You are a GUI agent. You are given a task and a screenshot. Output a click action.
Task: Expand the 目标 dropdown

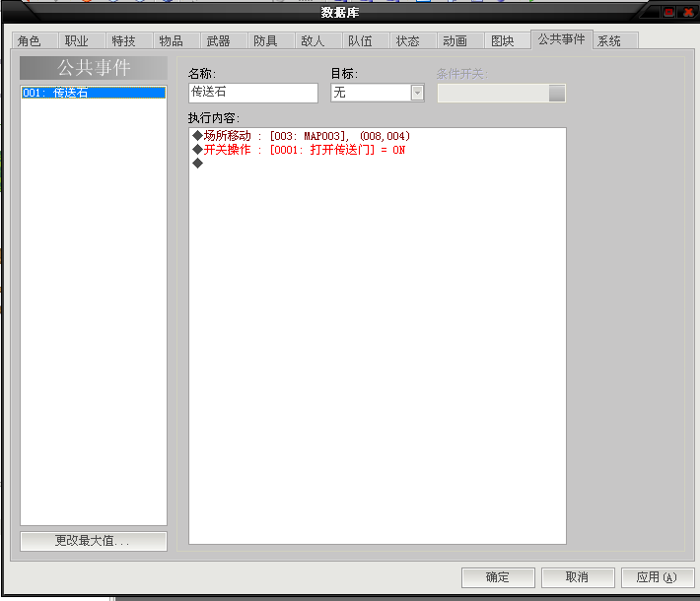(x=417, y=93)
